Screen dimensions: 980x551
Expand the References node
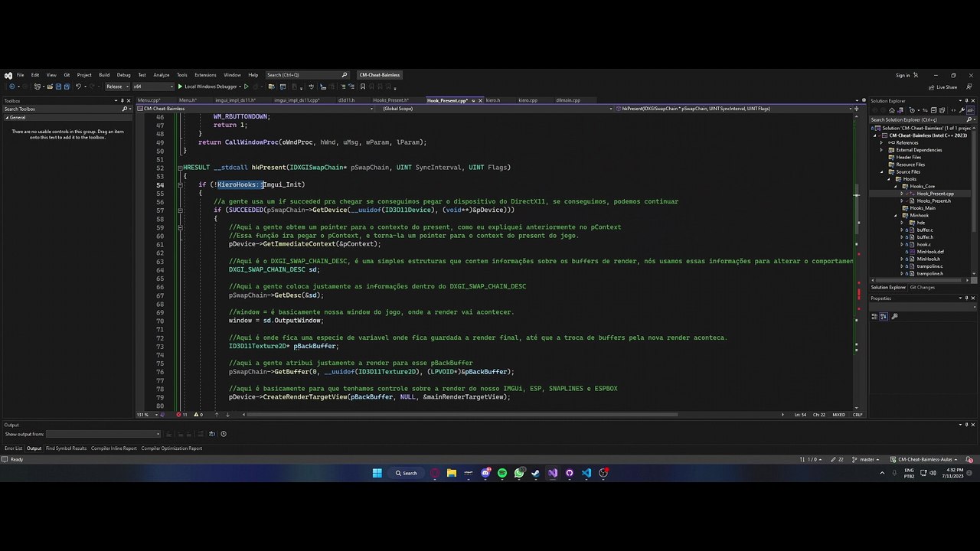[881, 142]
